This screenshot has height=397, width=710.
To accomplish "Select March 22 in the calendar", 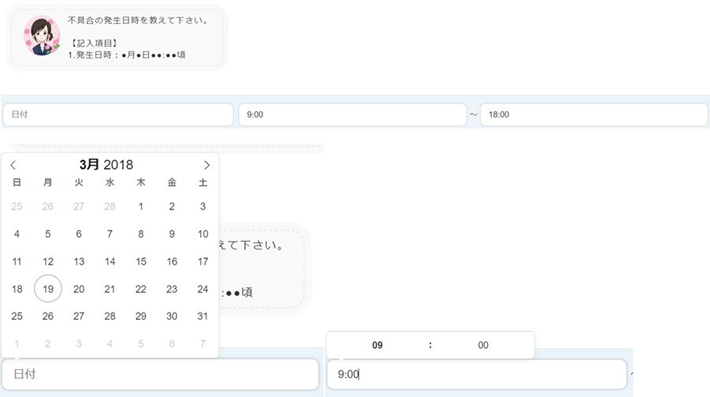I will click(x=141, y=289).
